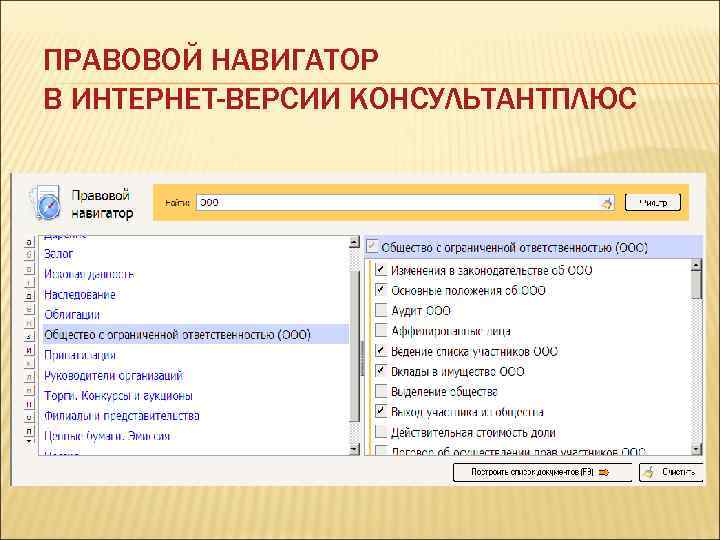
Task: Click the down arrow of the right list scrollbar
Action: coord(696,449)
